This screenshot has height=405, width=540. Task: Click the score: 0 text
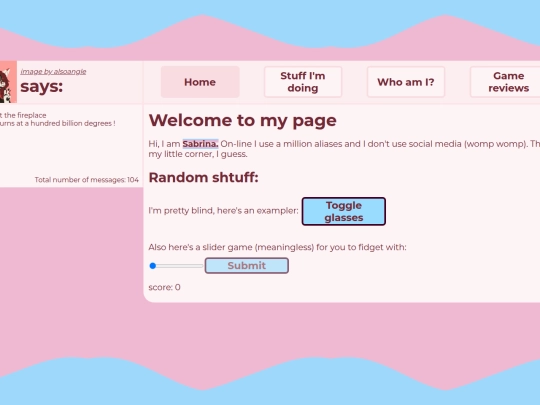tap(164, 287)
